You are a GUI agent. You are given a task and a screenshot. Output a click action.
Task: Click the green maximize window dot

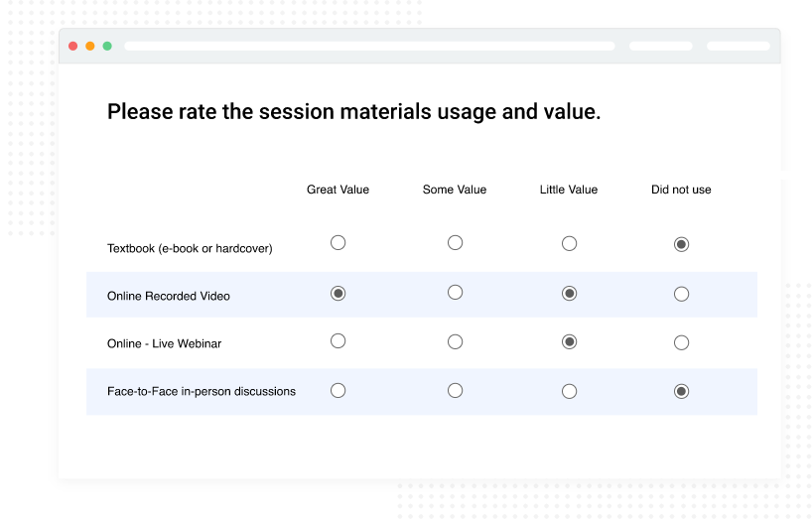pyautogui.click(x=107, y=46)
